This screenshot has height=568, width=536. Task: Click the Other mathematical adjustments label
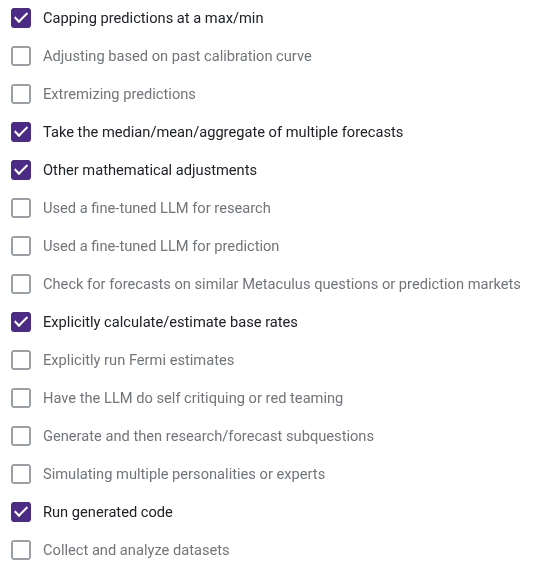(x=150, y=170)
